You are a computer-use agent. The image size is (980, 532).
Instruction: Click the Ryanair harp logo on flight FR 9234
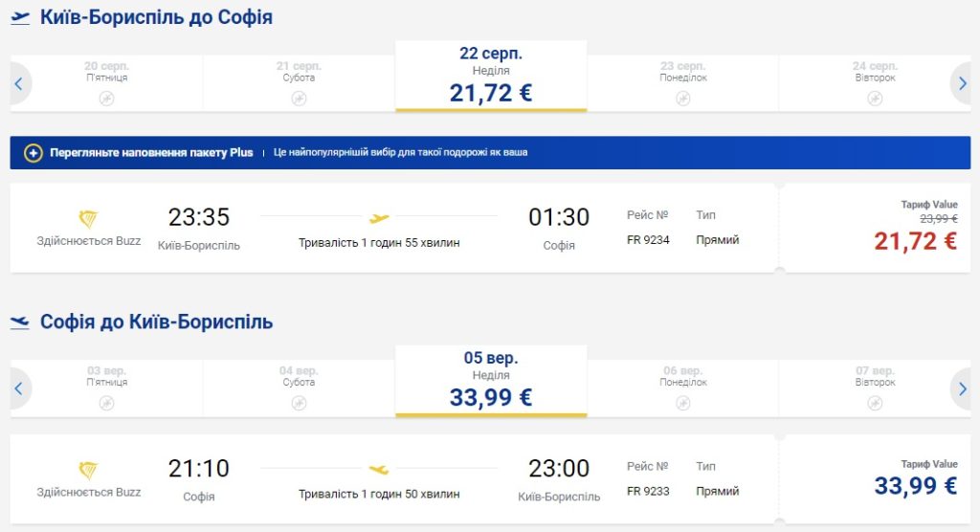click(x=88, y=219)
